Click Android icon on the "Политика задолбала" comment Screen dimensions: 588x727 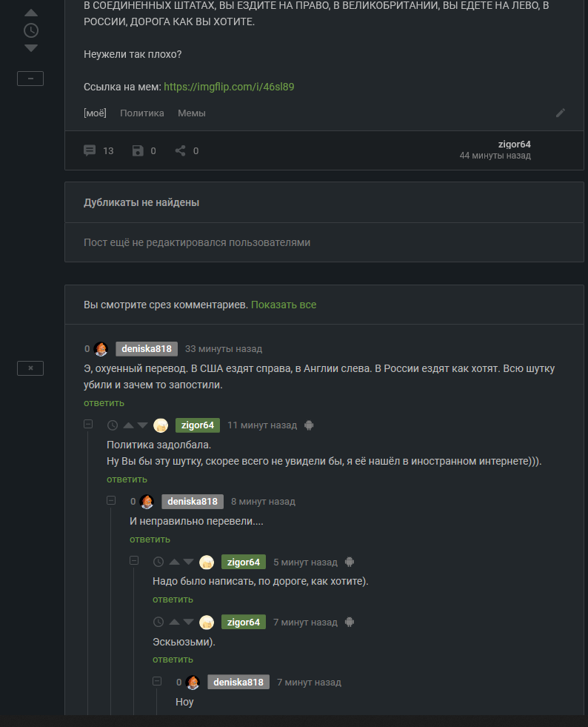point(310,425)
